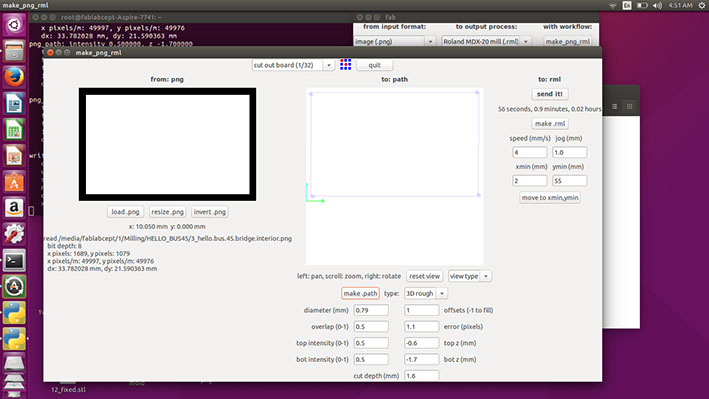Click the offsets (-1 to fill) field
The width and height of the screenshot is (709, 399).
coord(421,310)
